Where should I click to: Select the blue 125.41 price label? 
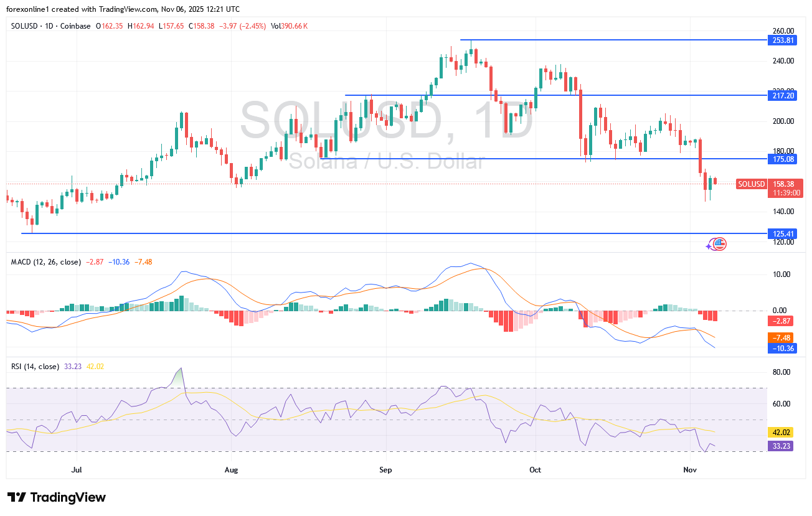783,233
